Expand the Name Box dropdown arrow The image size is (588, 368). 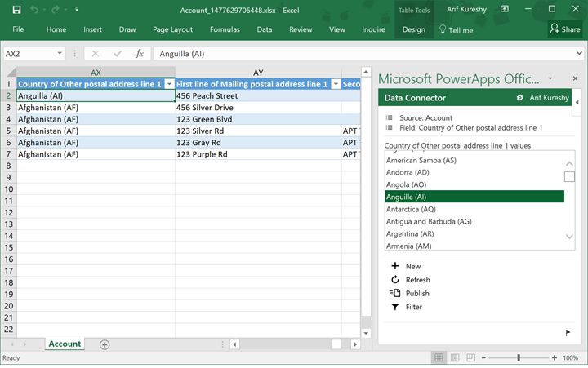click(60, 54)
